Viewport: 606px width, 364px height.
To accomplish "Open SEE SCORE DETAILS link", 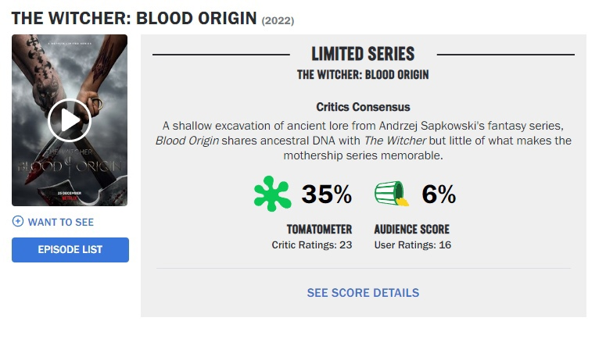I will coord(363,293).
